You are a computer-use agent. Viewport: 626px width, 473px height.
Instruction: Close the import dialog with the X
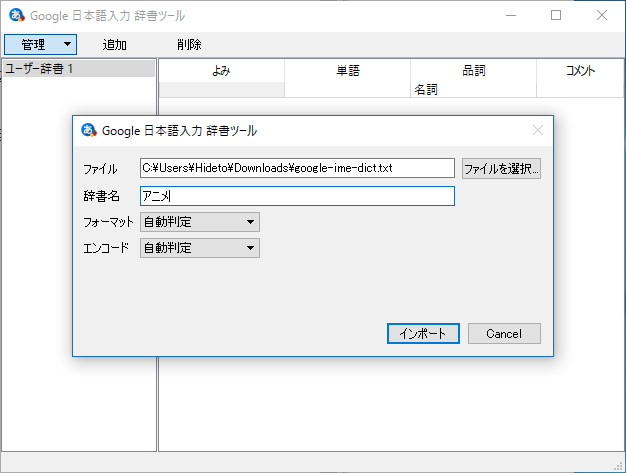pyautogui.click(x=538, y=130)
